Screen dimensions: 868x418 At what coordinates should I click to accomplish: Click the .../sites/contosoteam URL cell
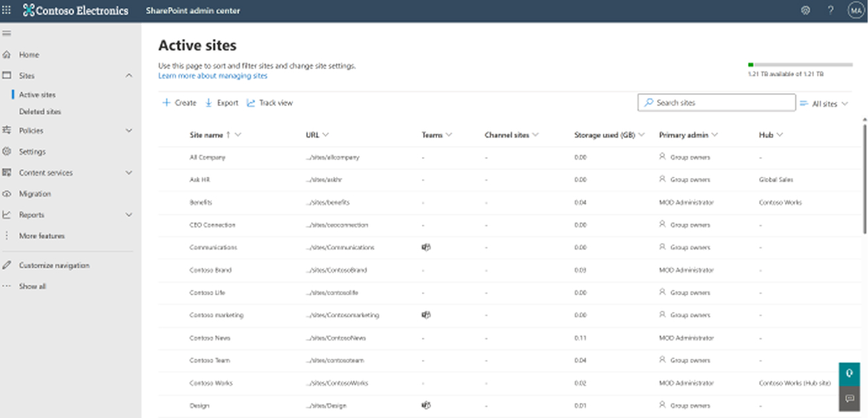[335, 361]
